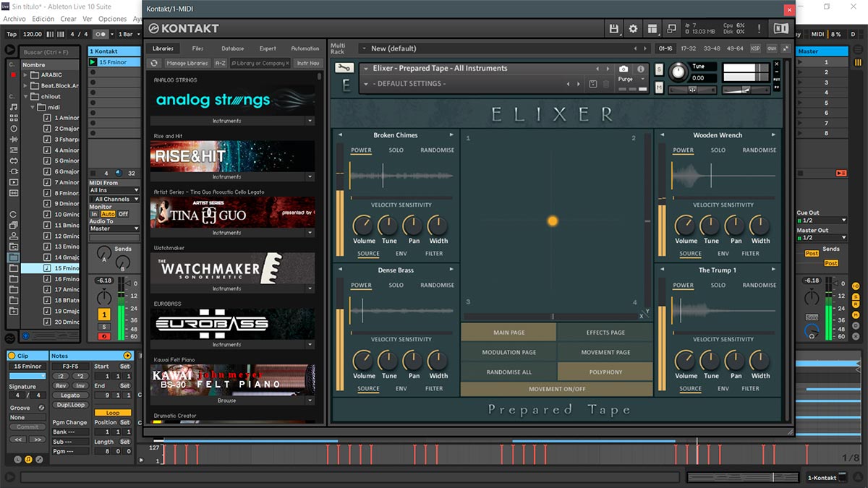Screen dimensions: 868x488
Task: Click orange XY pad dot
Action: point(553,221)
